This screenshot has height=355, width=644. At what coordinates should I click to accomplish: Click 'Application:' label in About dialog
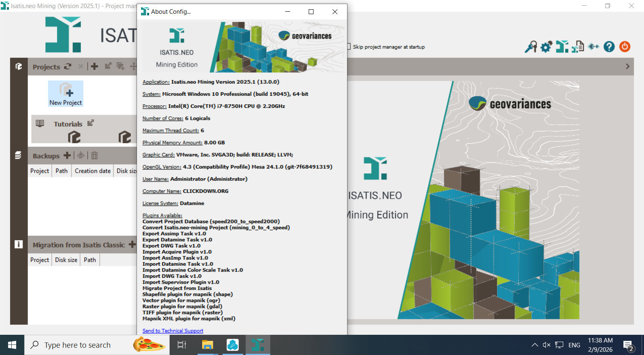(156, 82)
